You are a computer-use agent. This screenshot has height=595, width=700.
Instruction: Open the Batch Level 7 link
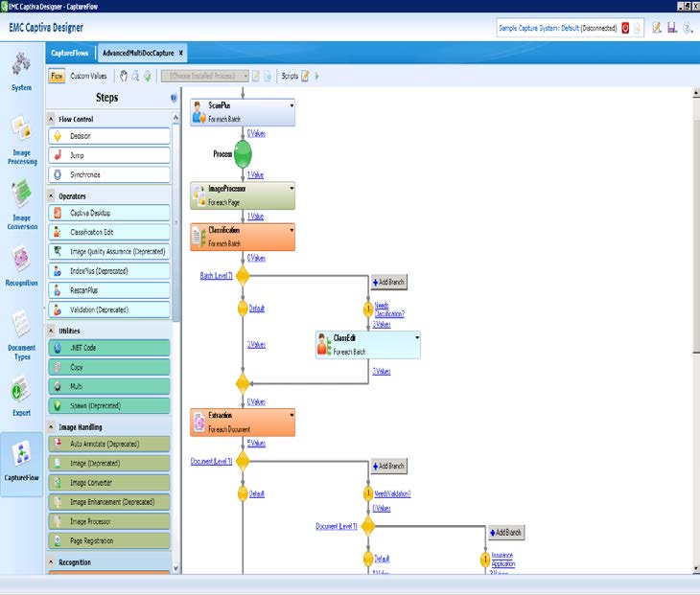pyautogui.click(x=216, y=276)
